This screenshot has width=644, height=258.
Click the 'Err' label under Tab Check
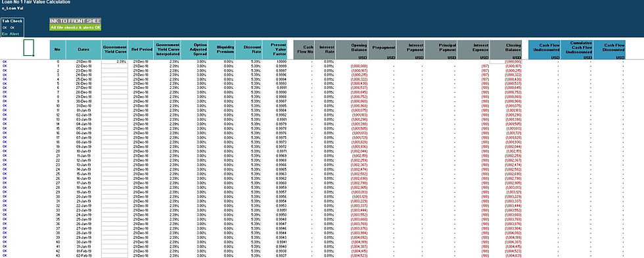pos(5,34)
